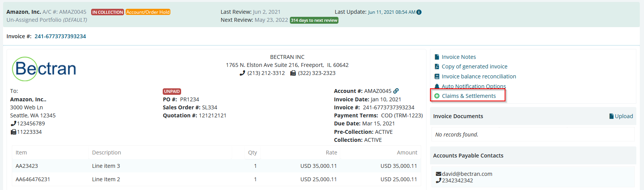Open Invoice balance reconciliation link

(479, 76)
